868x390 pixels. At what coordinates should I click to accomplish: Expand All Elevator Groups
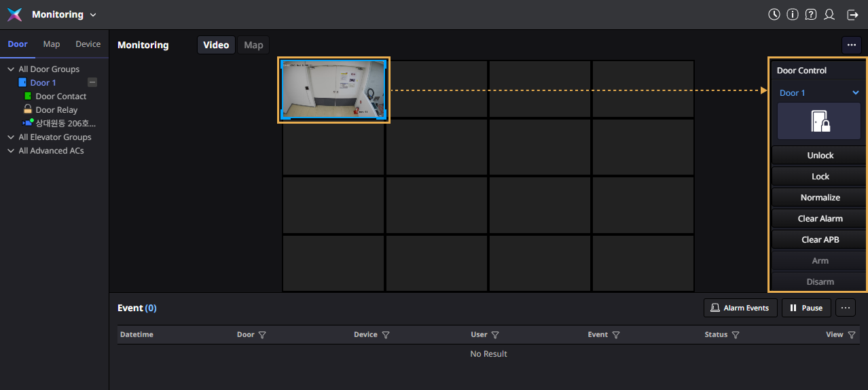click(11, 137)
